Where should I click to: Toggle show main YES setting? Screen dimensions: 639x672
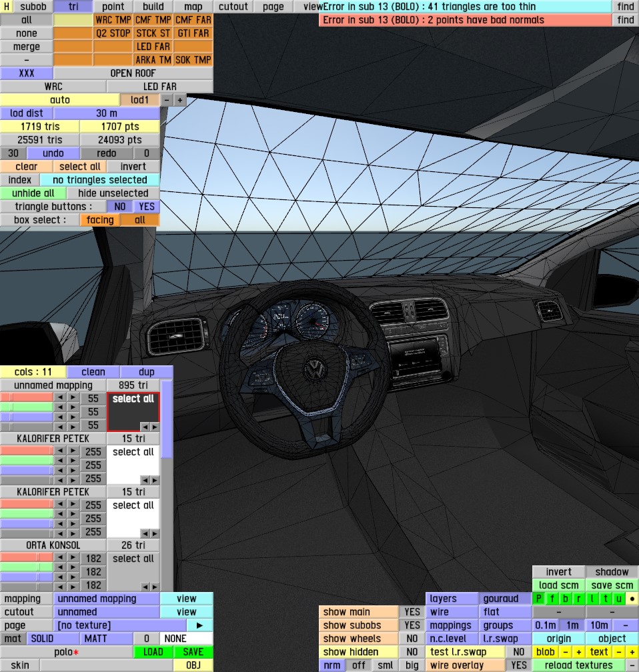[x=412, y=612]
